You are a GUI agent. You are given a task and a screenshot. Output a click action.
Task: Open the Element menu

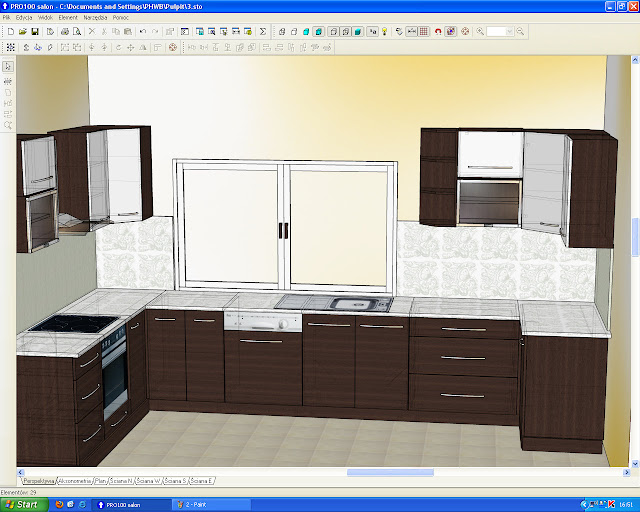click(x=68, y=18)
